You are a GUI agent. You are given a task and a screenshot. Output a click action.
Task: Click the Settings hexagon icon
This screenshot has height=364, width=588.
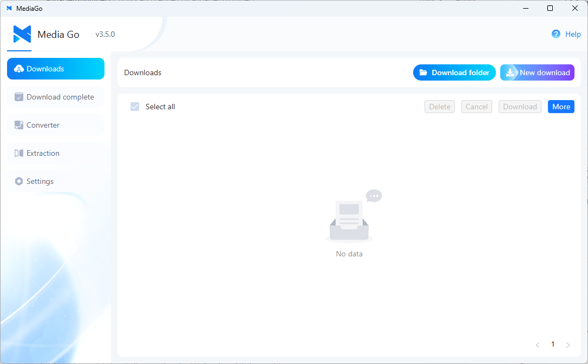click(19, 181)
